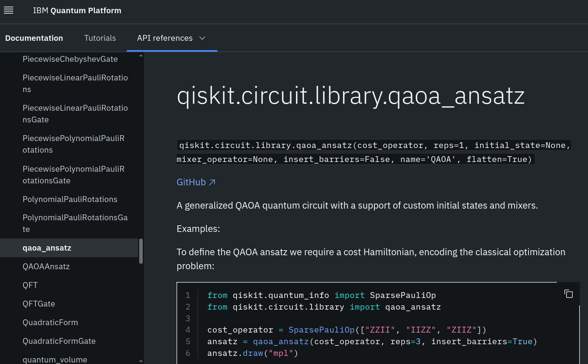Open PiecewisePolynomialPauliRotations sidebar entry

pos(73,144)
